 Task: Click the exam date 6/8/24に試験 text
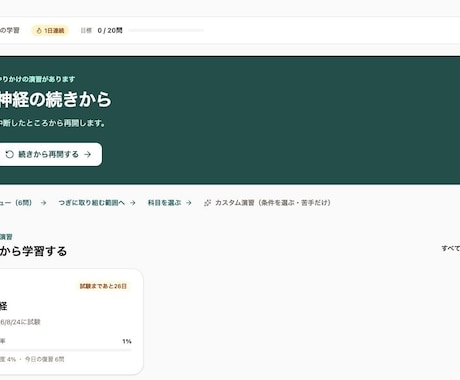[20, 322]
